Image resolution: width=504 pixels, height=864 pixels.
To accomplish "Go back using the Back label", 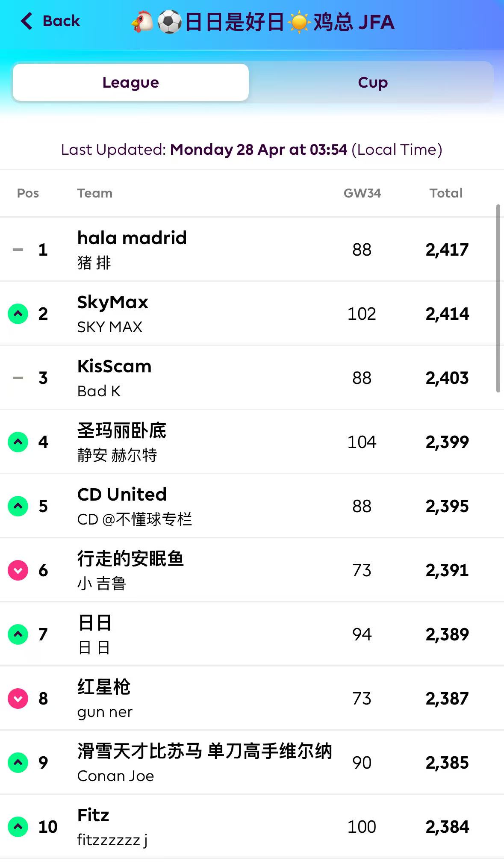I will pyautogui.click(x=61, y=21).
